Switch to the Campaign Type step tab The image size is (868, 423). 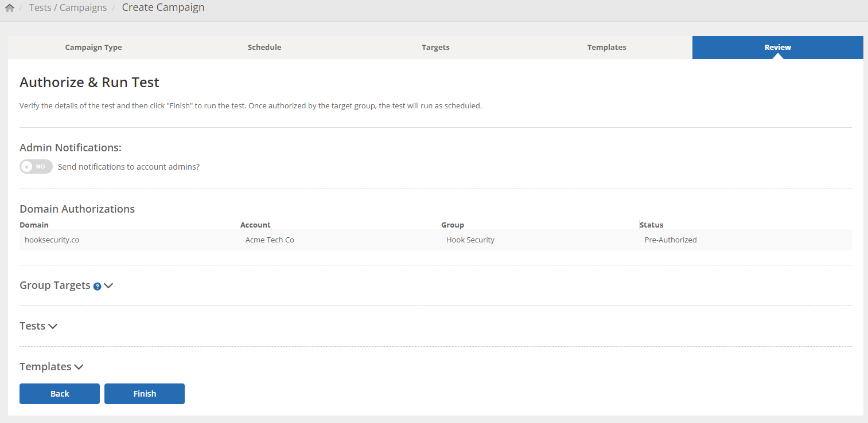click(94, 48)
